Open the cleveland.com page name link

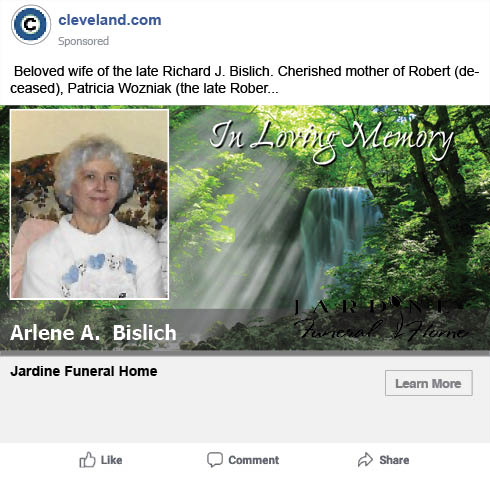point(110,20)
